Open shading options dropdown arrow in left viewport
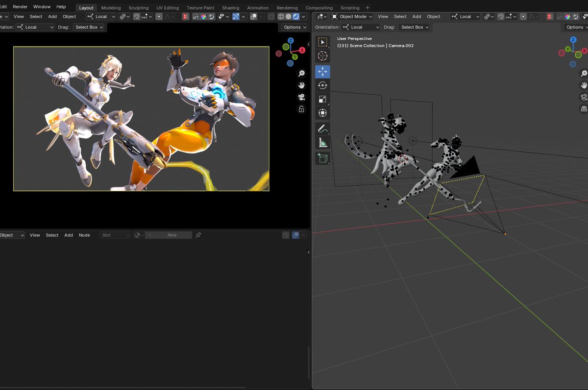 (x=304, y=17)
